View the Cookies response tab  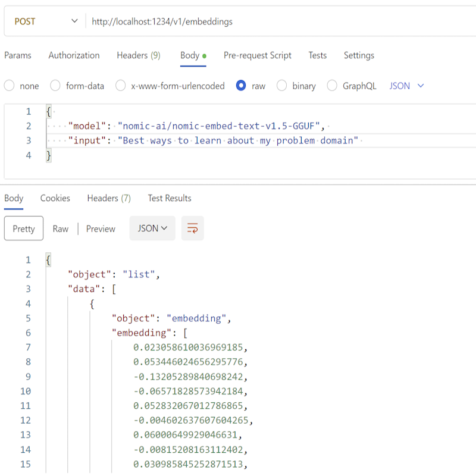click(55, 198)
